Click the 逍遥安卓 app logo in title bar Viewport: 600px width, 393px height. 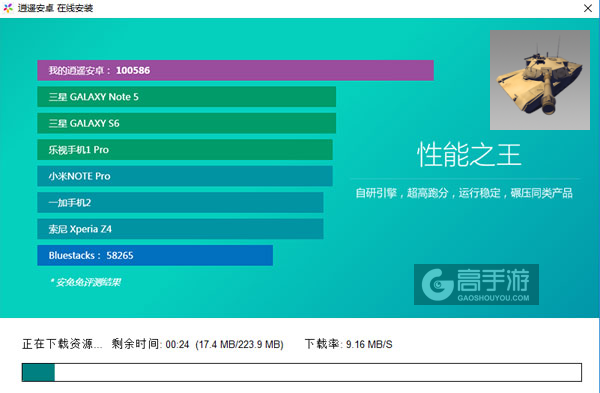pos(8,8)
